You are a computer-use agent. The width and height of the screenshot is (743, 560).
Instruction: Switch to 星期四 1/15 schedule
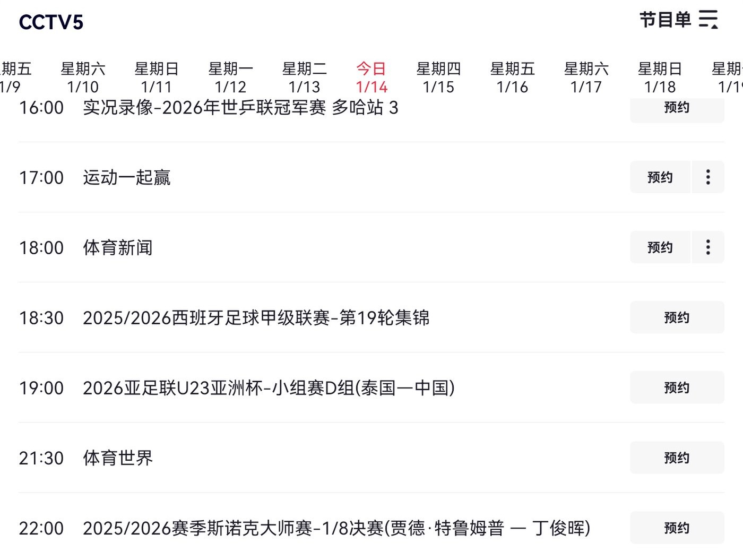tap(438, 77)
